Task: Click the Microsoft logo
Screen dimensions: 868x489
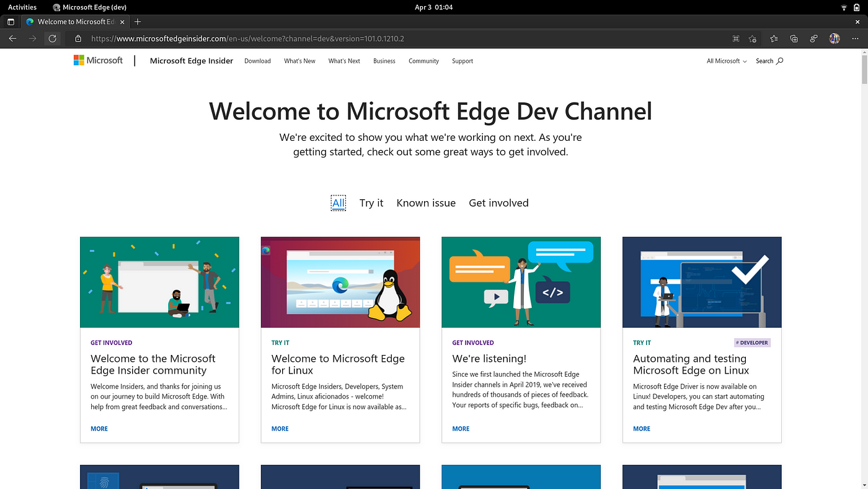Action: click(x=98, y=60)
